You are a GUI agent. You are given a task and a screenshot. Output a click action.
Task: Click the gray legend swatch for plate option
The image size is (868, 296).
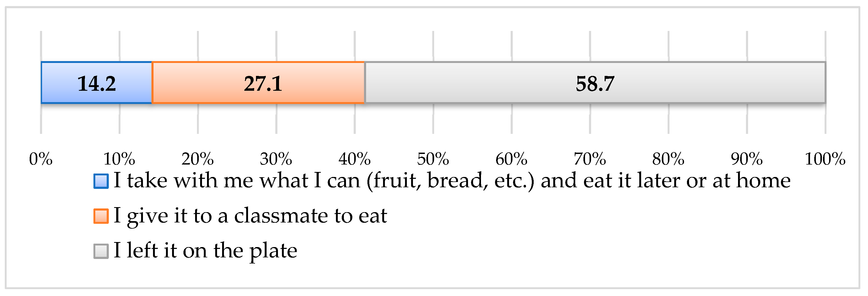[x=101, y=251]
